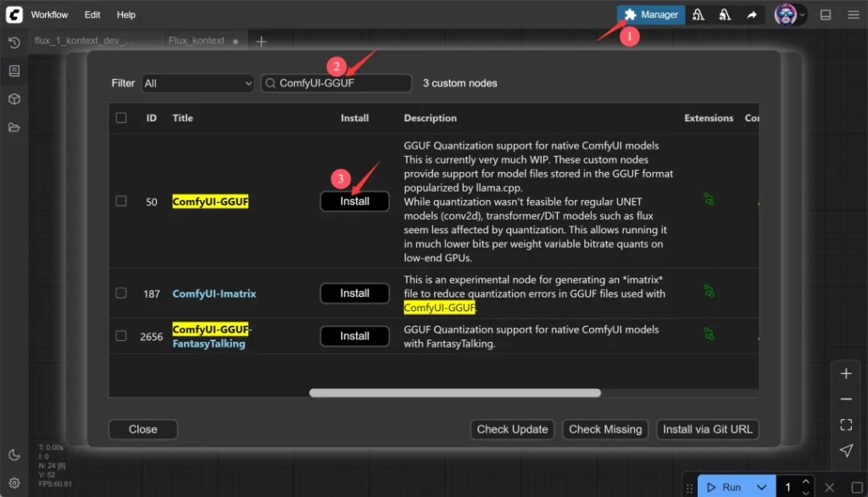Screen dimensions: 868x497
Task: Zoom in with the plus icon
Action: click(x=846, y=373)
